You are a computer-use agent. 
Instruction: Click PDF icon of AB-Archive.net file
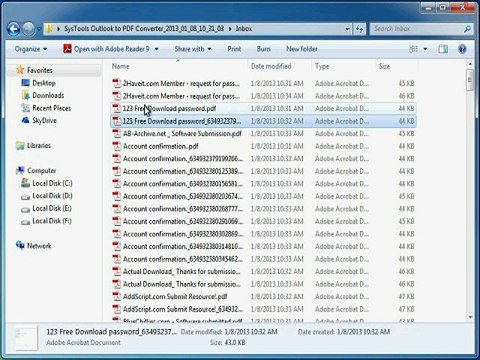117,134
